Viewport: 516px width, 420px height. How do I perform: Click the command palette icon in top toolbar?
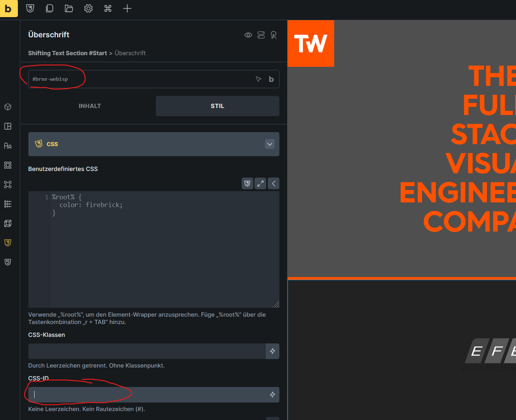point(108,9)
